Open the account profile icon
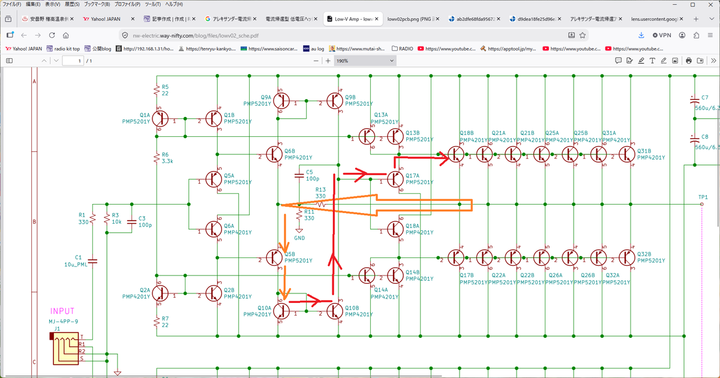This screenshot has height=378, width=720. (x=682, y=35)
